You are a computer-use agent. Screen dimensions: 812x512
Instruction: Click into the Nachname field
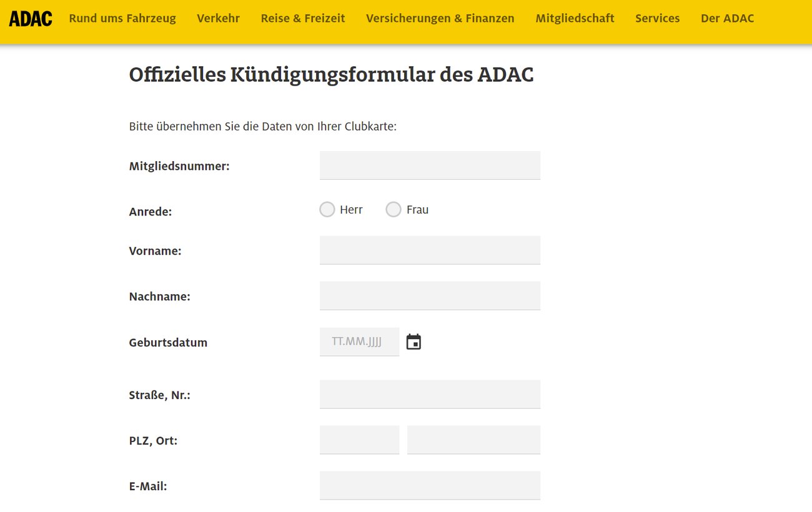click(x=430, y=296)
